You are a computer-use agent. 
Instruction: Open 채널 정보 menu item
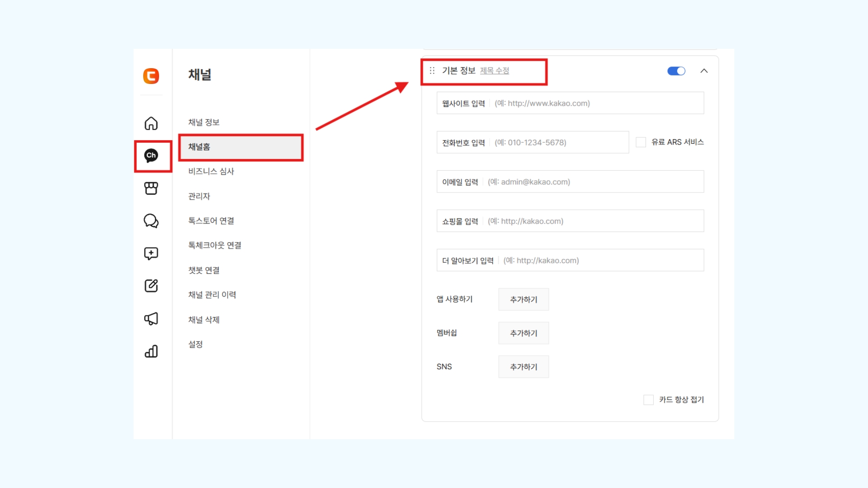coord(204,122)
